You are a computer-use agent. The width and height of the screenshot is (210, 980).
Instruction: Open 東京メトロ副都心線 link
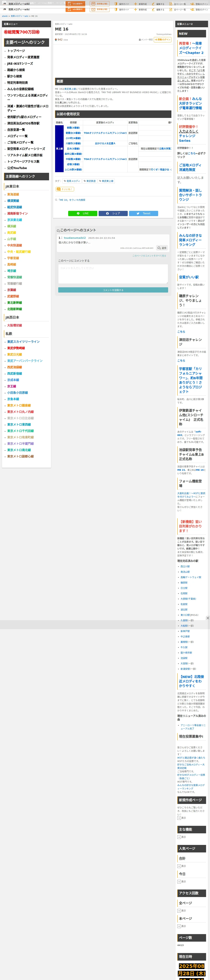[21, 457]
